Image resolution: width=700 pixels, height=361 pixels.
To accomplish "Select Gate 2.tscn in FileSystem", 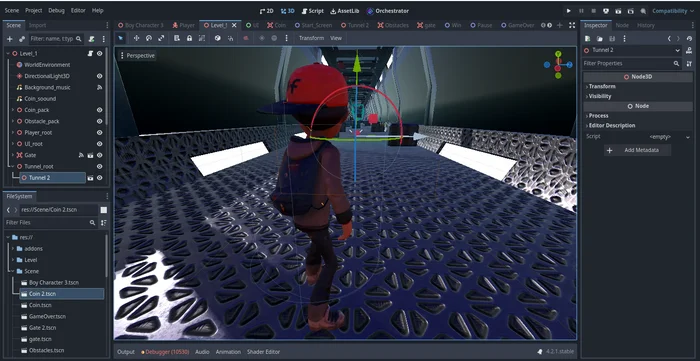I will tap(42, 328).
